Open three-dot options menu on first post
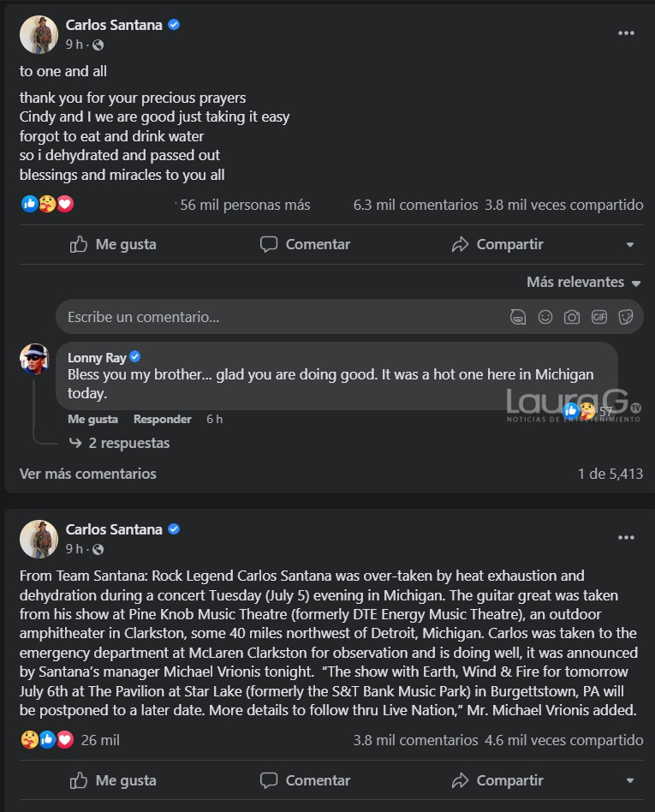This screenshot has width=655, height=812. pyautogui.click(x=626, y=33)
